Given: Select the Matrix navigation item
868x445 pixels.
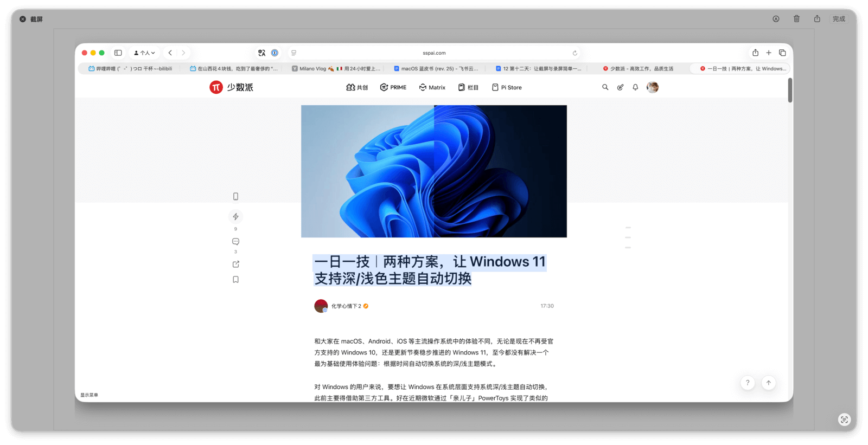Looking at the screenshot, I should pyautogui.click(x=432, y=87).
